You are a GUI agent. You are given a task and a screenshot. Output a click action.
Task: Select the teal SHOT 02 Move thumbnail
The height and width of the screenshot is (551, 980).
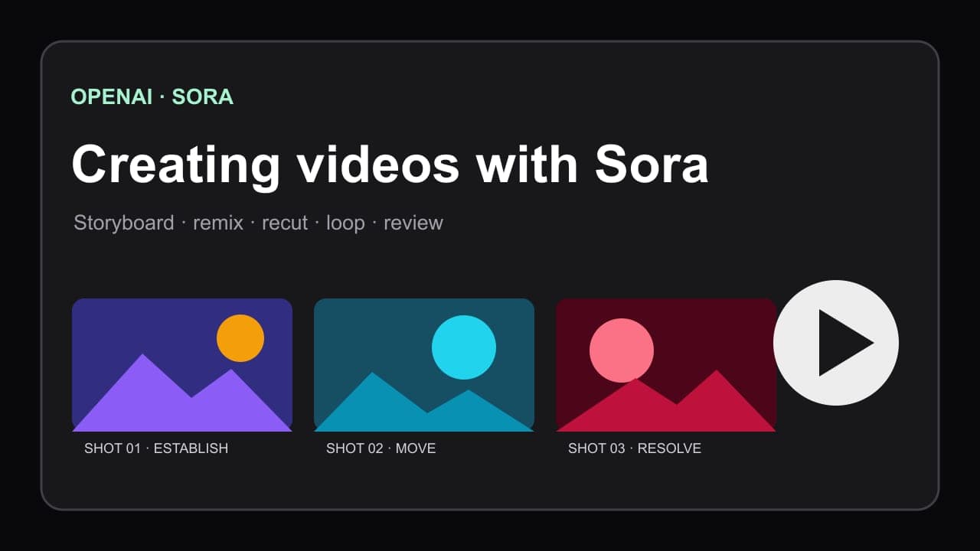tap(424, 365)
